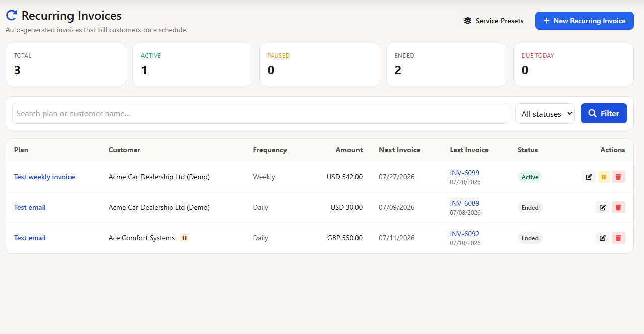Click the next invoice date 07/11/2026
The width and height of the screenshot is (644, 334).
(x=397, y=238)
